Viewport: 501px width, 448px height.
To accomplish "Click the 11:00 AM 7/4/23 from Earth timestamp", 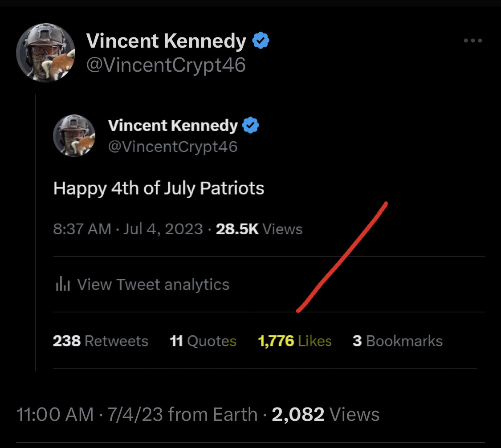I will pos(137,415).
